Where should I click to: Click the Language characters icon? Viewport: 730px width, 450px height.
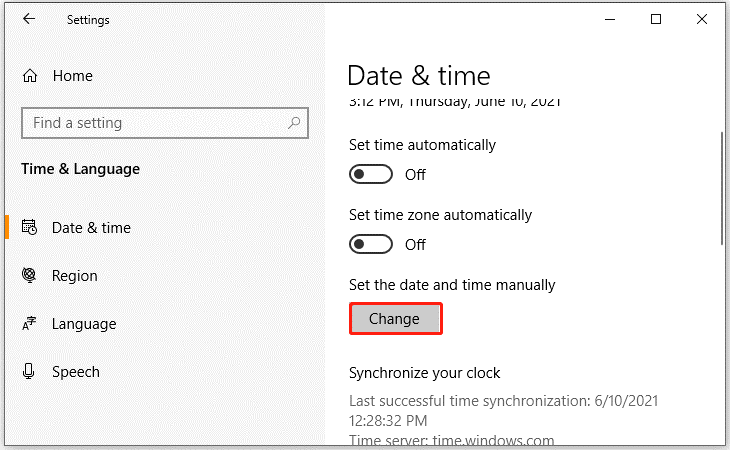[x=29, y=323]
